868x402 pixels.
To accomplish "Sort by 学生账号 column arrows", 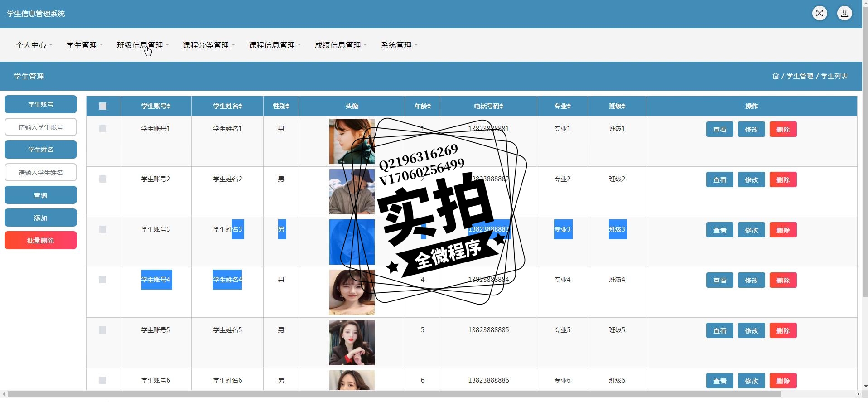I will [169, 106].
